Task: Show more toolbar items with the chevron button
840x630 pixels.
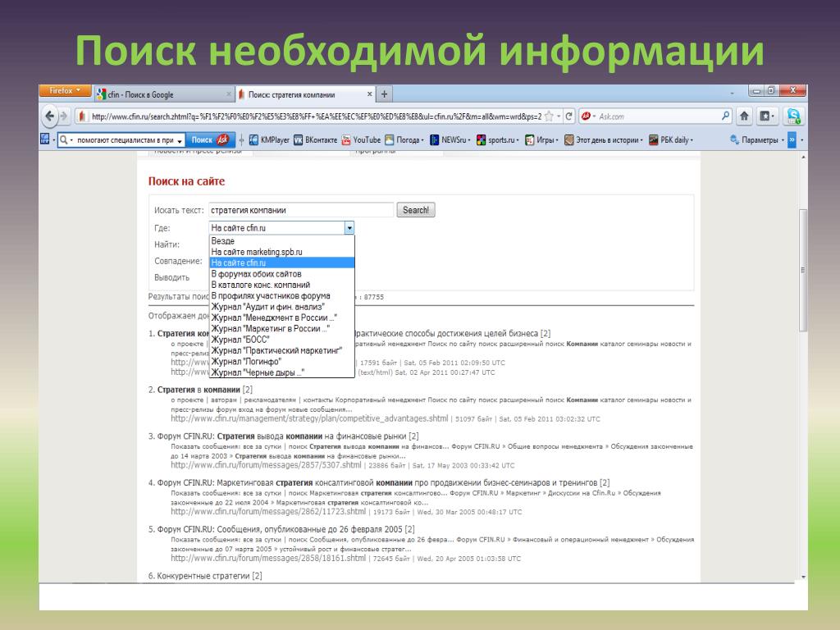Action: point(792,139)
